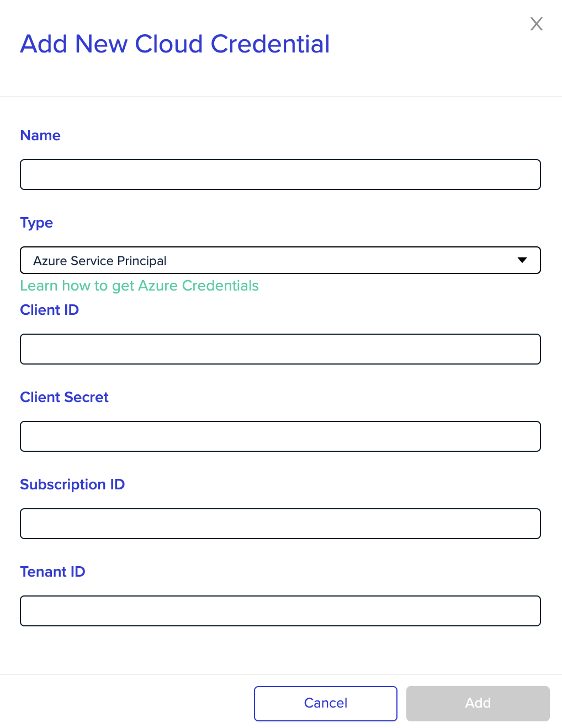Click the Client Secret input field
The image size is (562, 728).
tap(280, 436)
